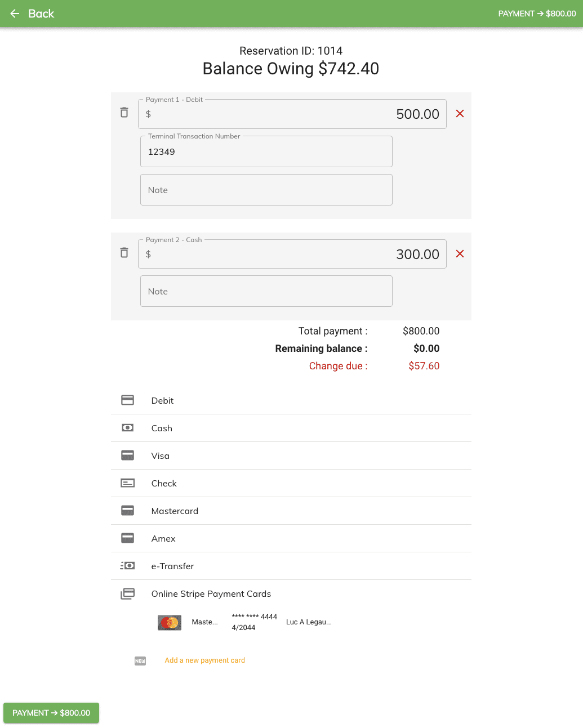The width and height of the screenshot is (583, 728).
Task: Clear the Payment 2 amount with red X
Action: click(x=460, y=254)
